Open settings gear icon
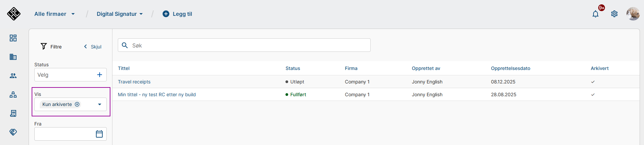The width and height of the screenshot is (644, 145). 614,14
